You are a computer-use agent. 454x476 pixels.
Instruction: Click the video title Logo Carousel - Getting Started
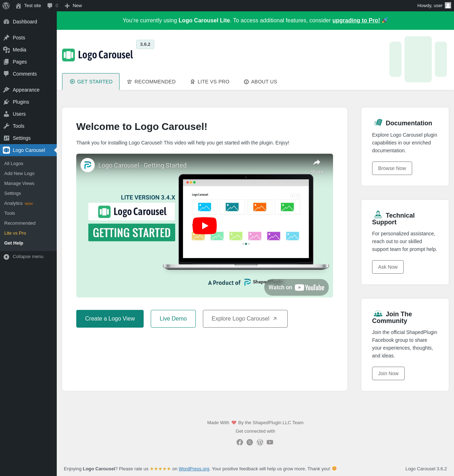(142, 165)
